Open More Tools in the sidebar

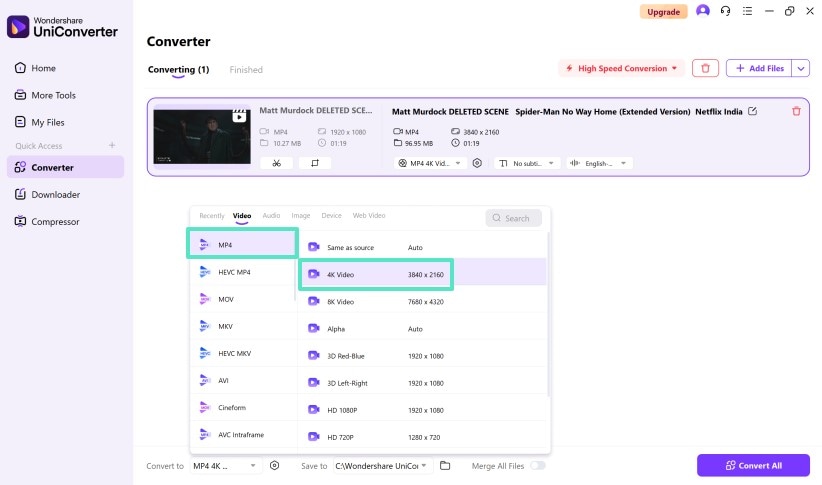click(x=45, y=95)
